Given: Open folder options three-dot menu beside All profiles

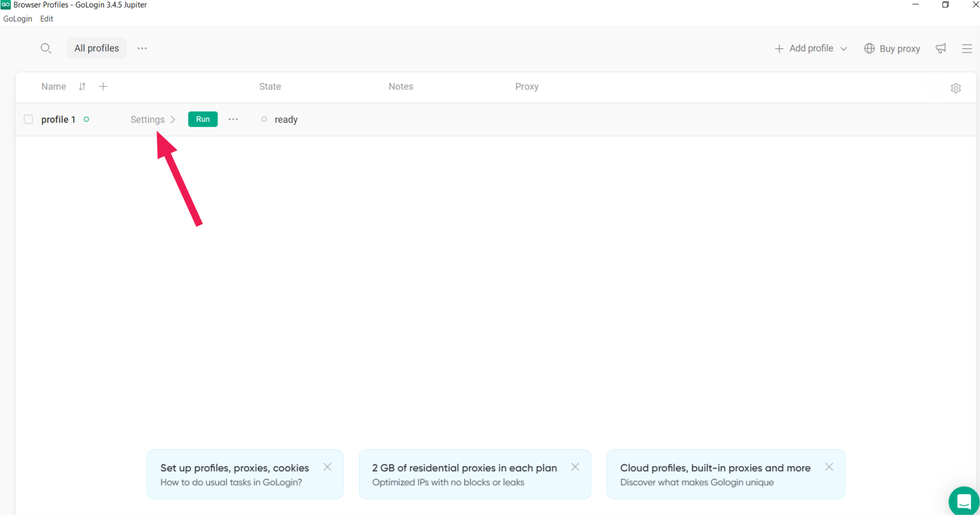Looking at the screenshot, I should [142, 48].
